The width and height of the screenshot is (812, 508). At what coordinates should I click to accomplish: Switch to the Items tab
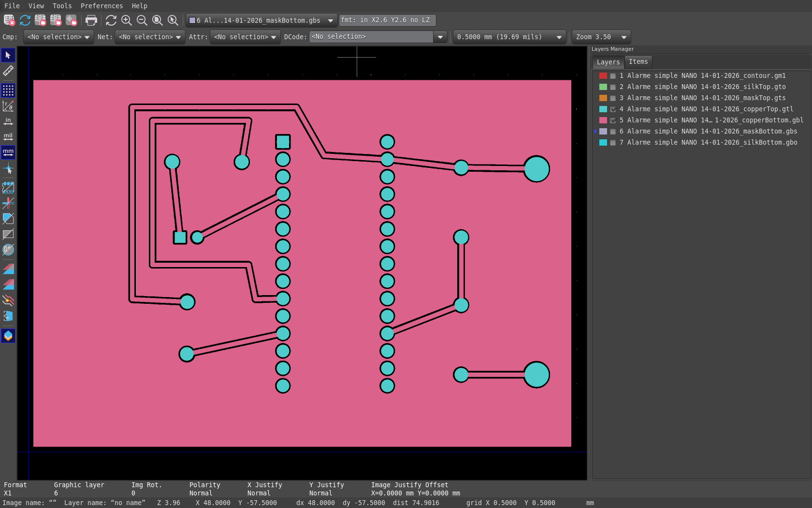click(x=638, y=62)
